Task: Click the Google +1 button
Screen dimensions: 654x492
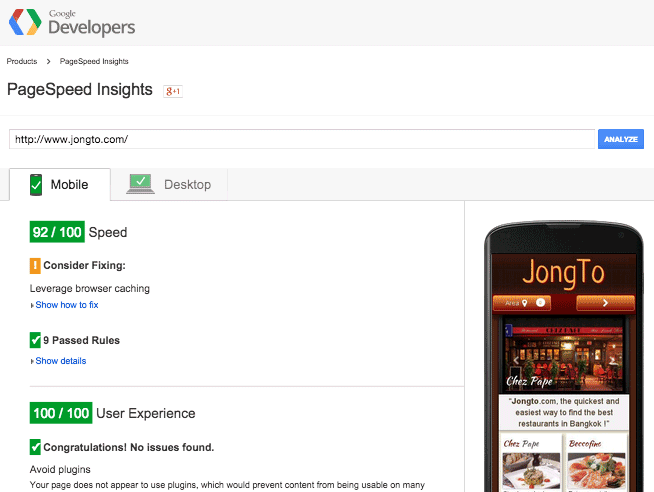Action: click(x=173, y=91)
